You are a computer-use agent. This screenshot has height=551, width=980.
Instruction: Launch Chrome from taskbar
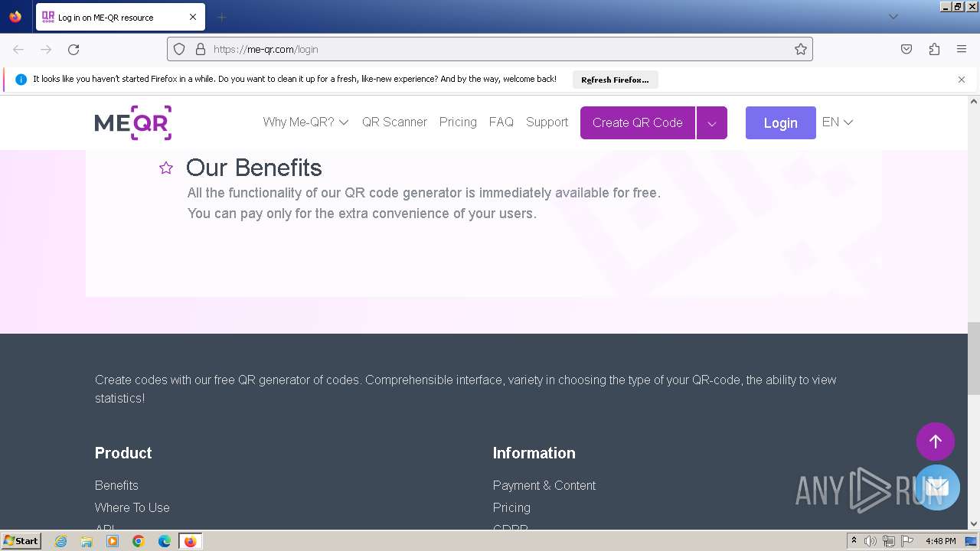coord(139,541)
